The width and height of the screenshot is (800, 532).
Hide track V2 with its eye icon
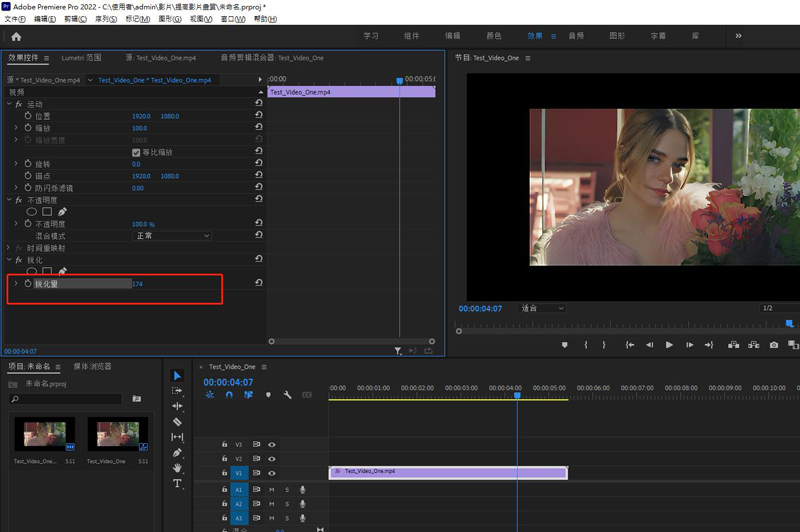[x=271, y=459]
